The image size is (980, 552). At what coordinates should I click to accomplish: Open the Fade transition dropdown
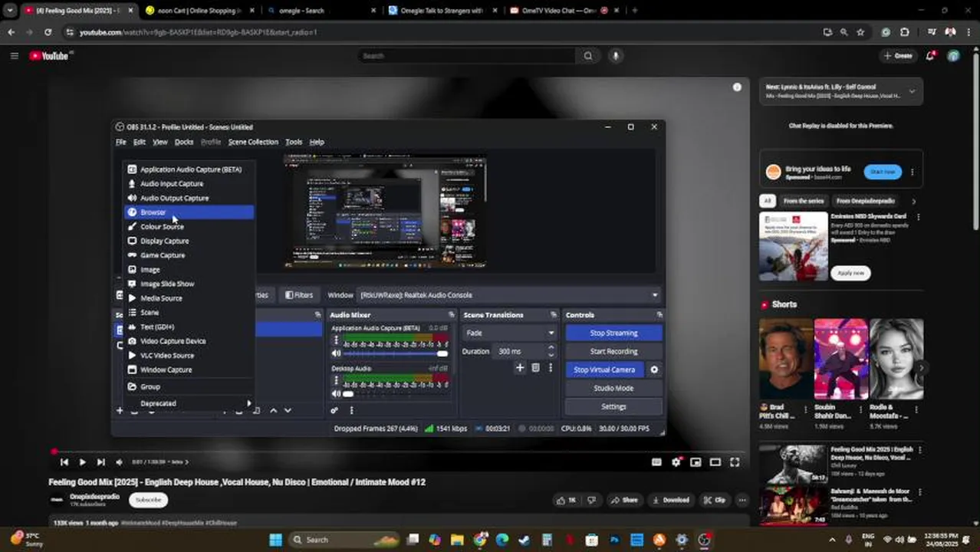pyautogui.click(x=509, y=333)
